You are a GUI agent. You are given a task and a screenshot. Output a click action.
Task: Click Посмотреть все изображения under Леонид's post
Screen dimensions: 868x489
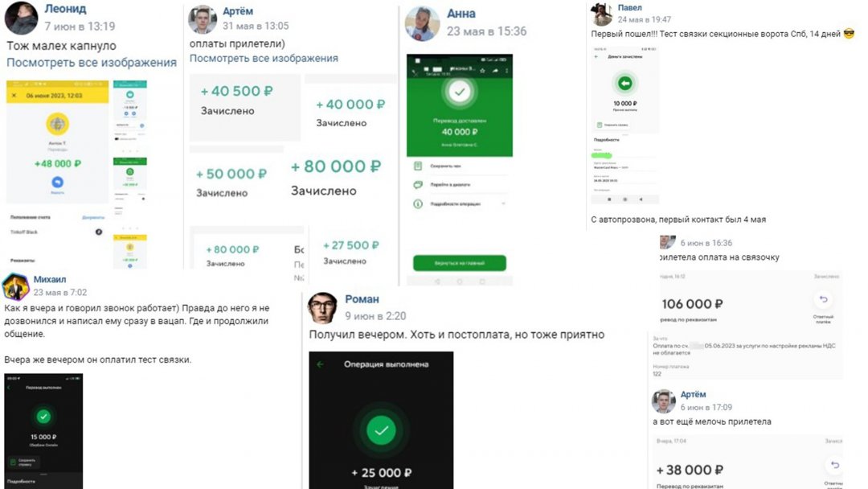pos(92,63)
